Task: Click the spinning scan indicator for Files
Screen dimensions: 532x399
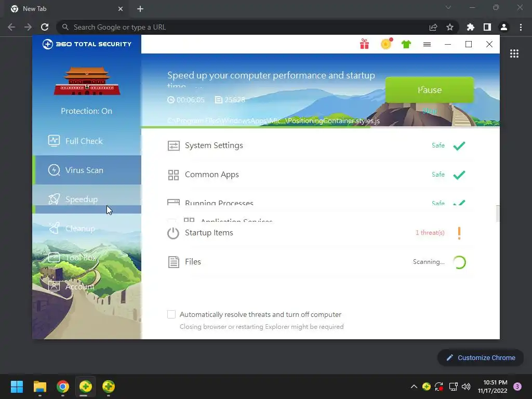Action: pos(459,262)
